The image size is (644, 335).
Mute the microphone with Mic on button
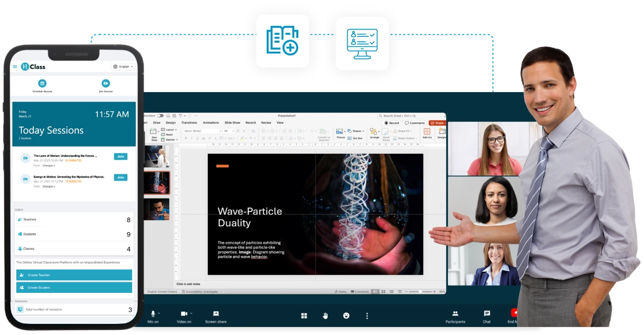[x=153, y=316]
